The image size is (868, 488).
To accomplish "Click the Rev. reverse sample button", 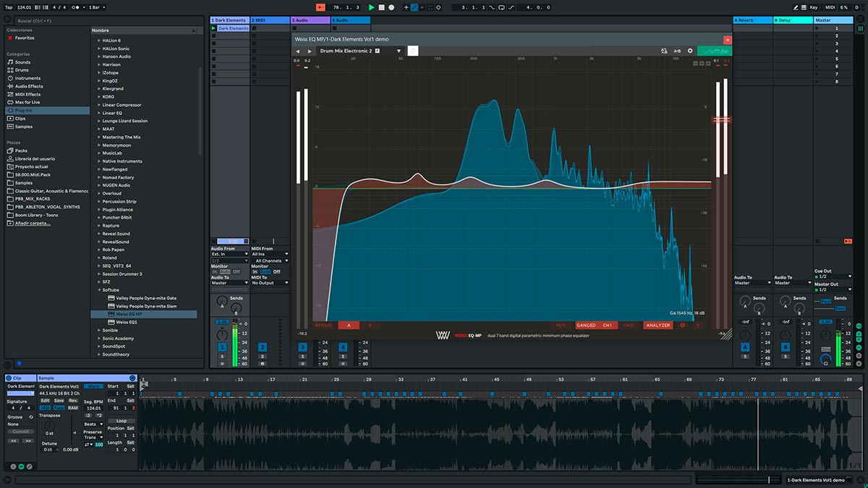I will pyautogui.click(x=73, y=401).
